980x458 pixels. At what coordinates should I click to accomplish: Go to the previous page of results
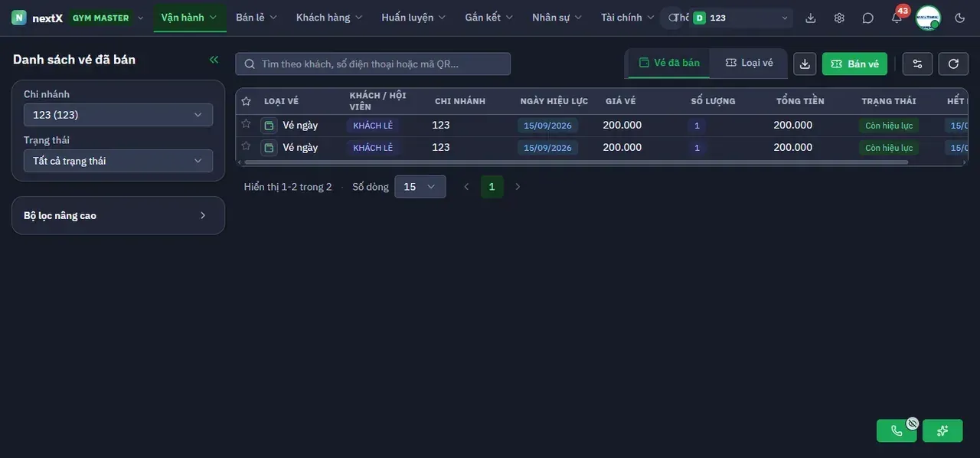click(466, 187)
